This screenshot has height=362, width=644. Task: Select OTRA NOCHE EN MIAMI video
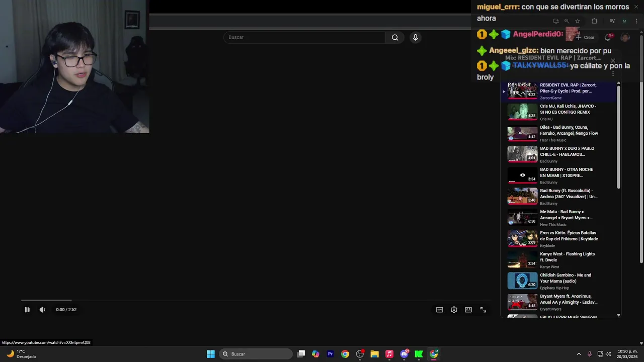[558, 176]
